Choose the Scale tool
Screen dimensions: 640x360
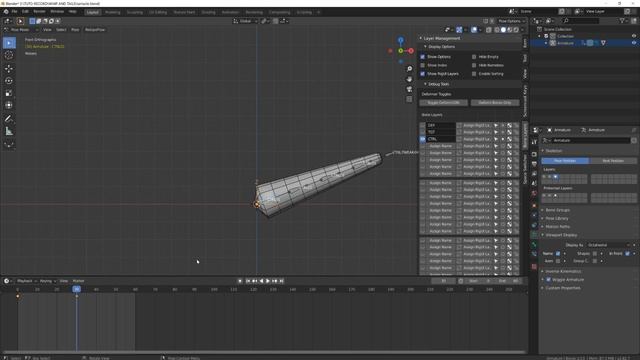click(x=9, y=93)
